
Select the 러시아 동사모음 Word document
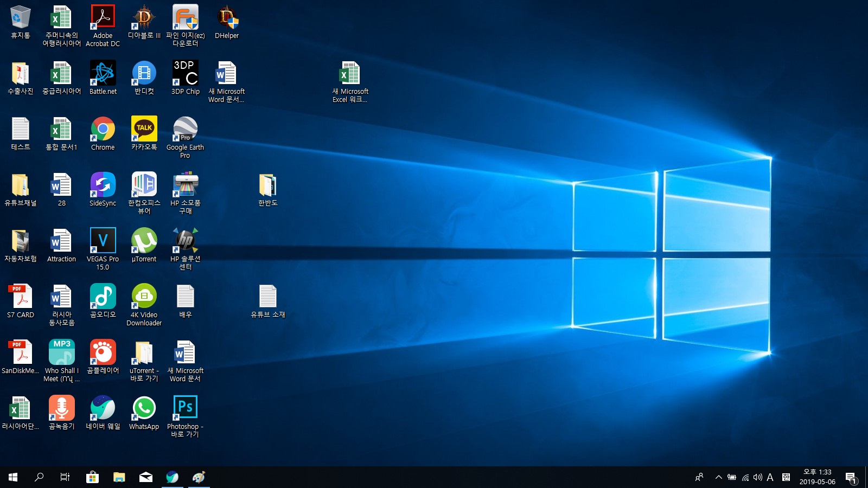click(62, 305)
